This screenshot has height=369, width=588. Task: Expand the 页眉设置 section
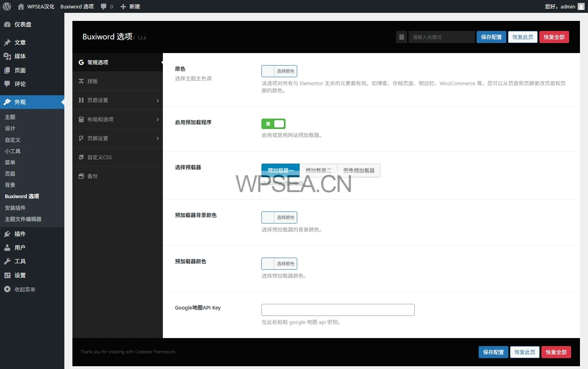pos(117,100)
